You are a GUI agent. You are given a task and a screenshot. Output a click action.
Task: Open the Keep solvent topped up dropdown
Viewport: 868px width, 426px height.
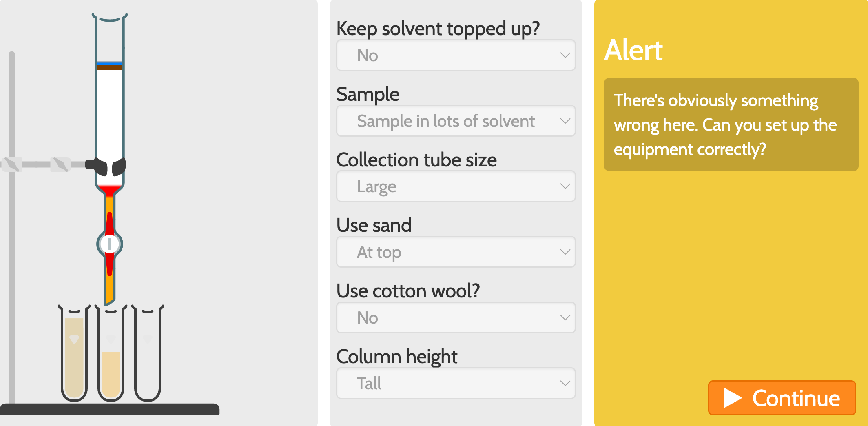(456, 55)
